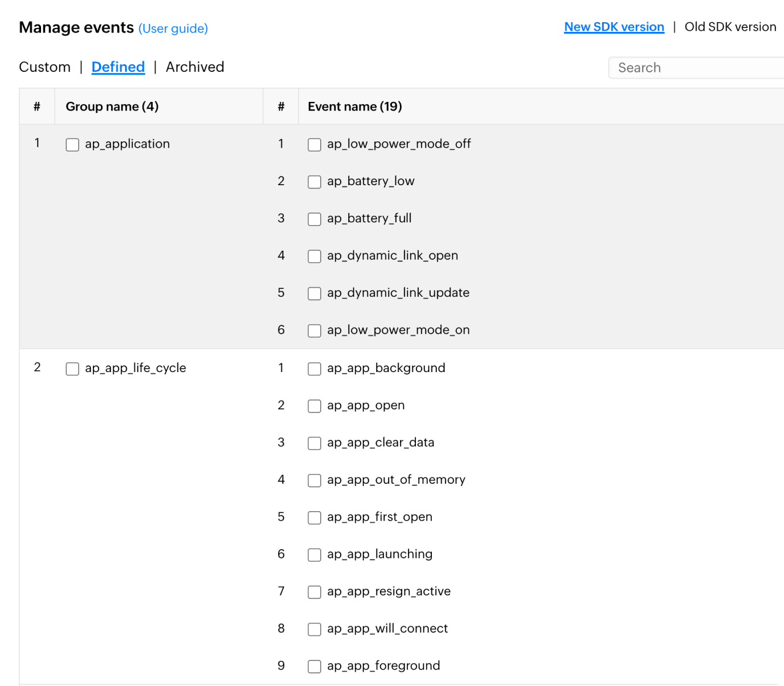
Task: Open the User guide link
Action: [173, 28]
